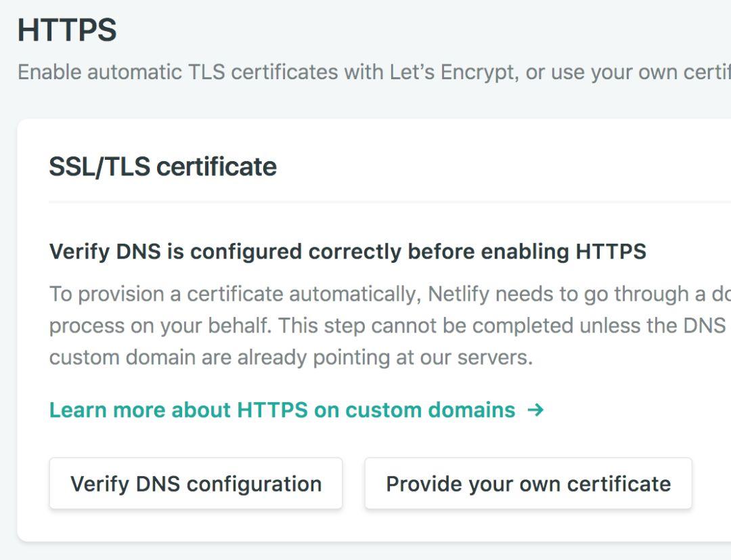This screenshot has width=731, height=560.
Task: Select the SSL/TLS certificate section title
Action: pyautogui.click(x=162, y=167)
